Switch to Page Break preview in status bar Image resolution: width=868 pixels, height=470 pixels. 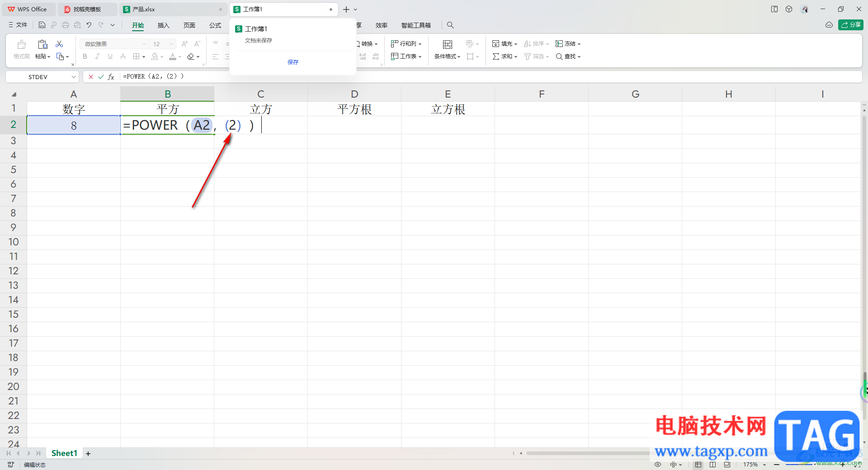point(727,465)
